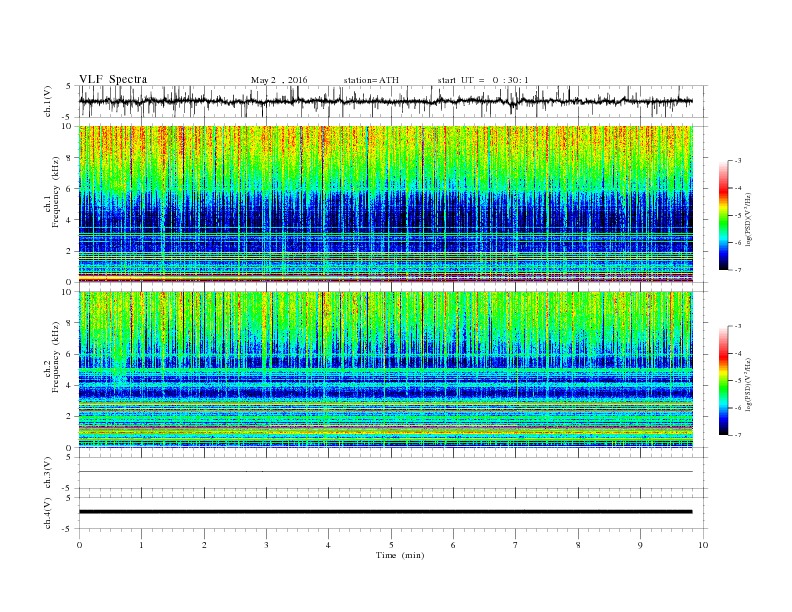Click the color scale bar beside ch.1 spectrogram
The image size is (792, 612).
(x=724, y=215)
